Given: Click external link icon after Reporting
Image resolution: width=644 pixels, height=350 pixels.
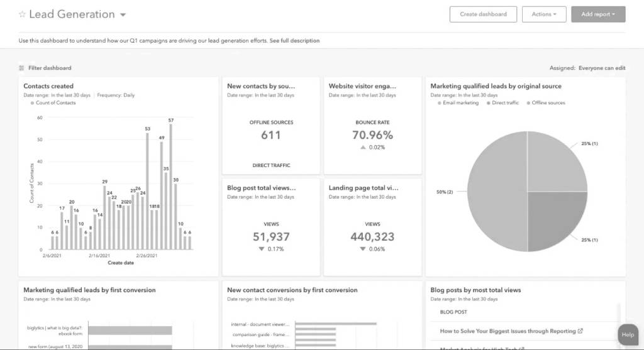Looking at the screenshot, I should pos(580,331).
